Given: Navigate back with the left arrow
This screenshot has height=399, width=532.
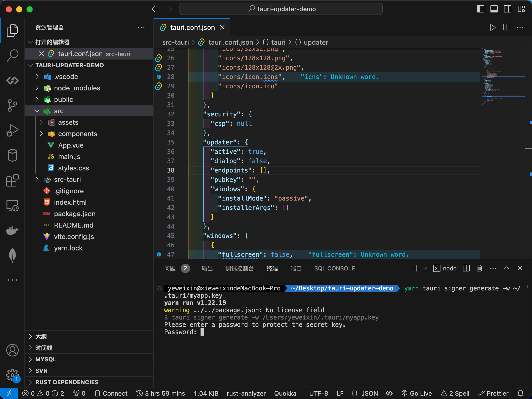Looking at the screenshot, I should point(155,9).
